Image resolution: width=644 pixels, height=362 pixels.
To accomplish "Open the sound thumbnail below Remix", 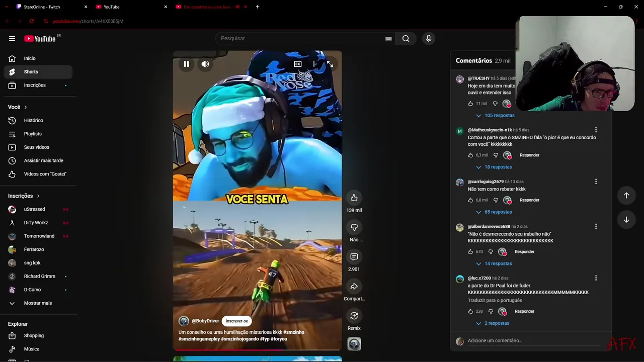I will pyautogui.click(x=354, y=344).
